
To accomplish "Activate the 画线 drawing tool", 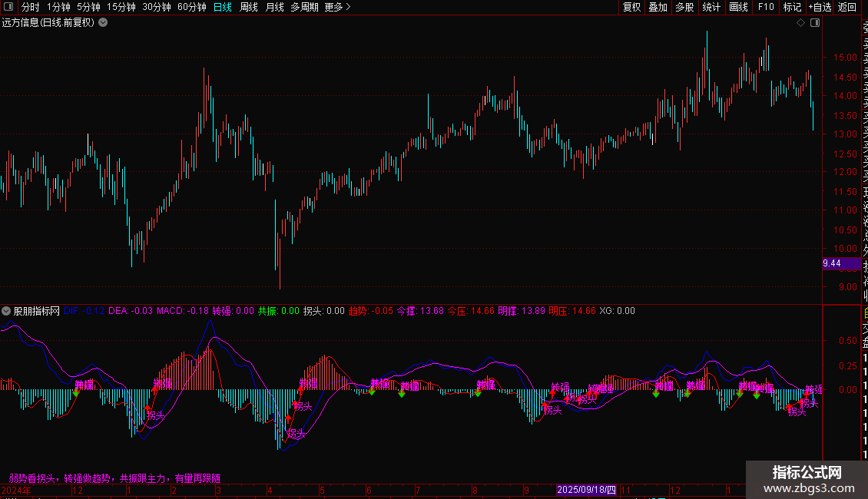I will [738, 7].
